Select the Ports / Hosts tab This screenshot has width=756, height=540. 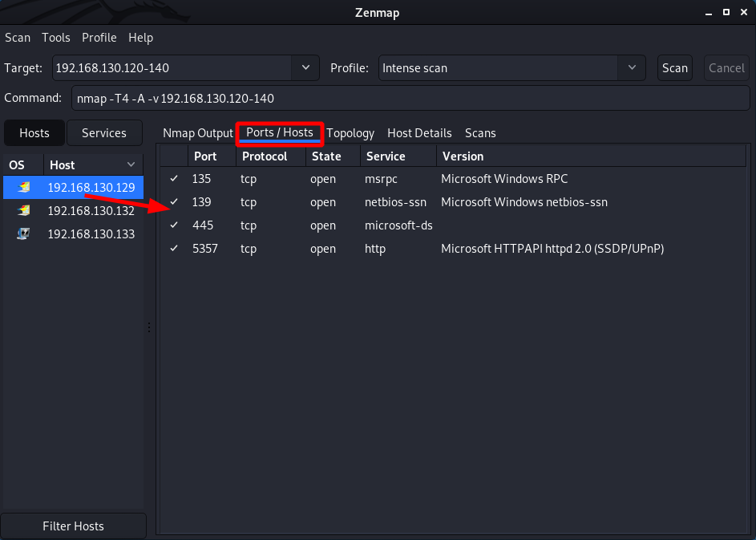point(280,132)
